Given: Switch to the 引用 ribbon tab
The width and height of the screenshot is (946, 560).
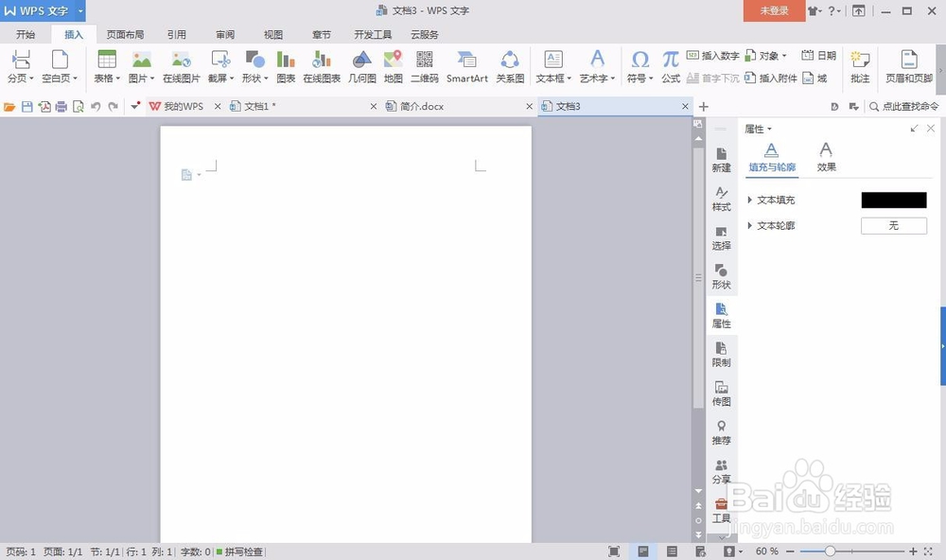Looking at the screenshot, I should point(177,34).
